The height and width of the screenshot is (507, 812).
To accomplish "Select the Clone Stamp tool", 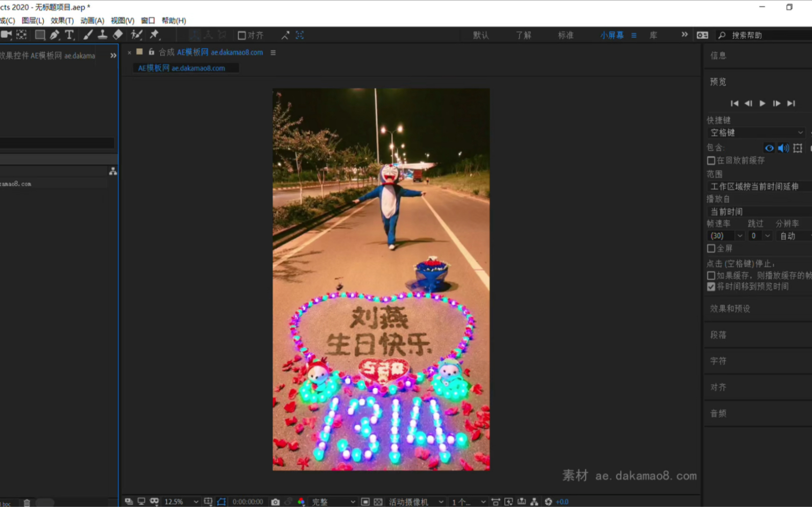I will click(x=103, y=35).
